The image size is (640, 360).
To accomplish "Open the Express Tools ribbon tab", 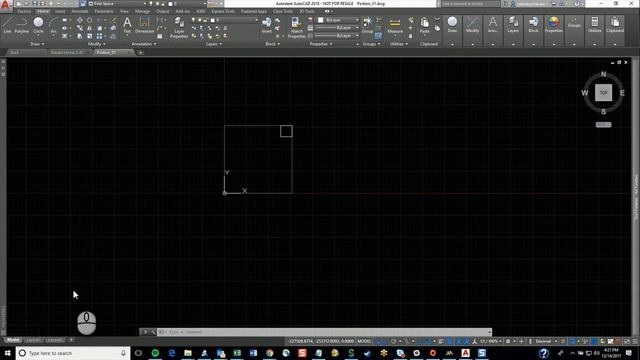I will (x=223, y=11).
